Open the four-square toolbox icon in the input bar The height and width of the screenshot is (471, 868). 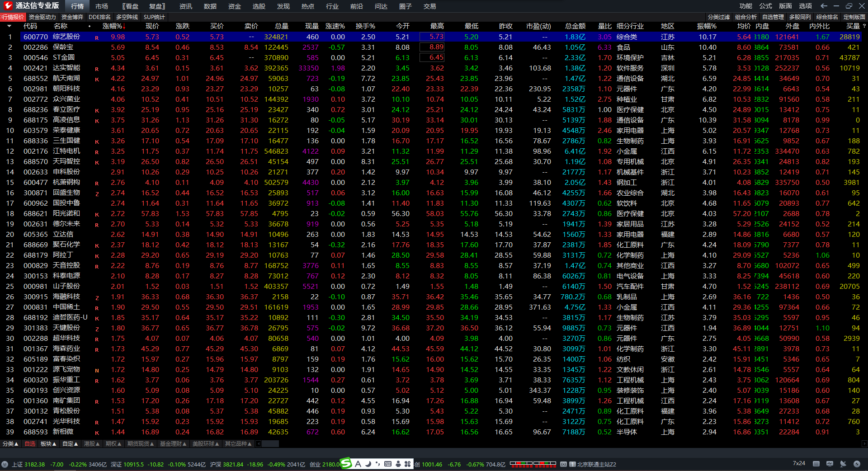point(408,464)
